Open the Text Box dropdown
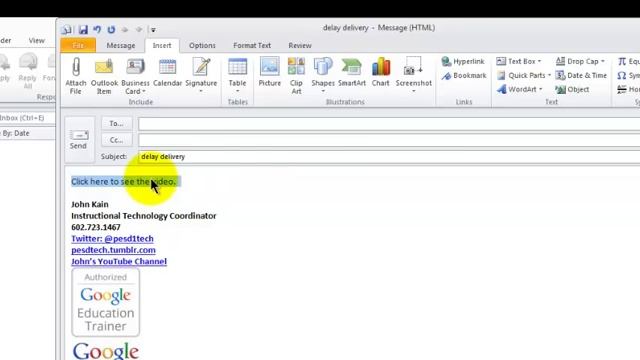 tap(519, 61)
